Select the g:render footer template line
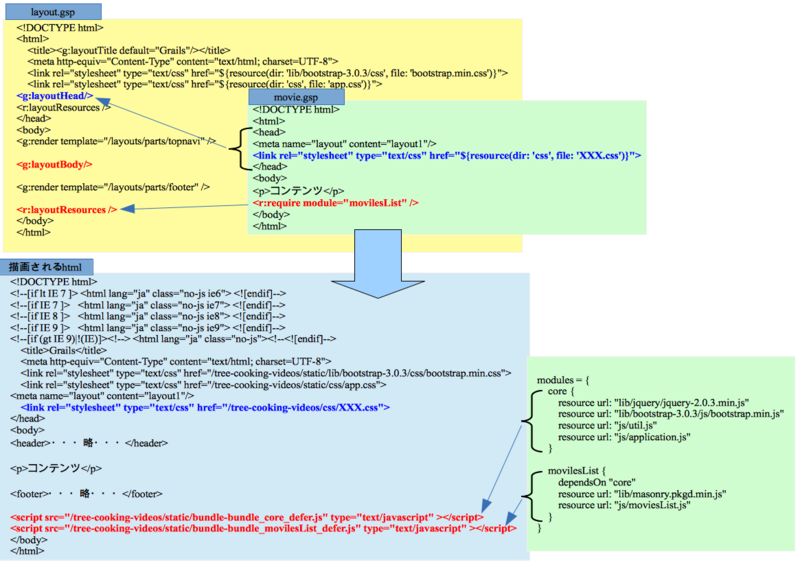 tap(113, 187)
